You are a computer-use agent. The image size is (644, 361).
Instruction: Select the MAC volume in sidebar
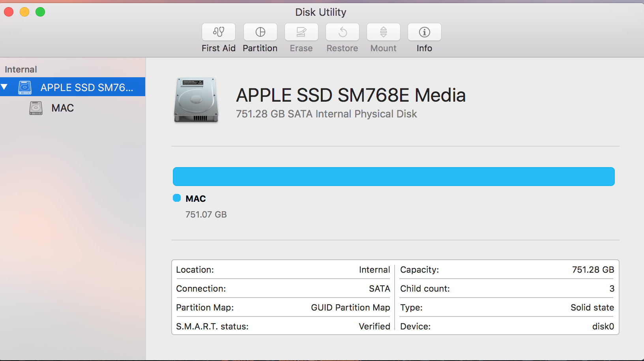click(x=63, y=108)
